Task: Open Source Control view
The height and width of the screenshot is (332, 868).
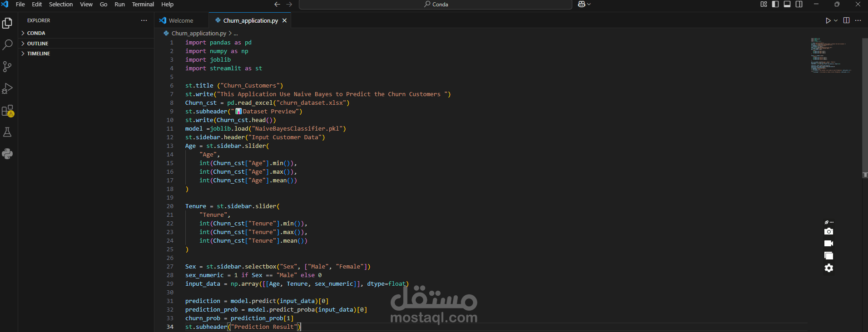Action: click(x=7, y=67)
